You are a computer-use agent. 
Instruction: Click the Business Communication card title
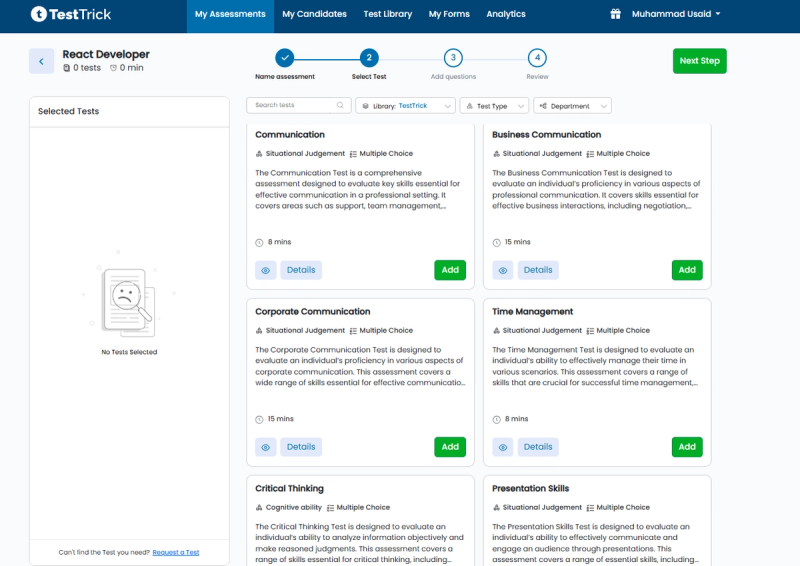click(546, 135)
